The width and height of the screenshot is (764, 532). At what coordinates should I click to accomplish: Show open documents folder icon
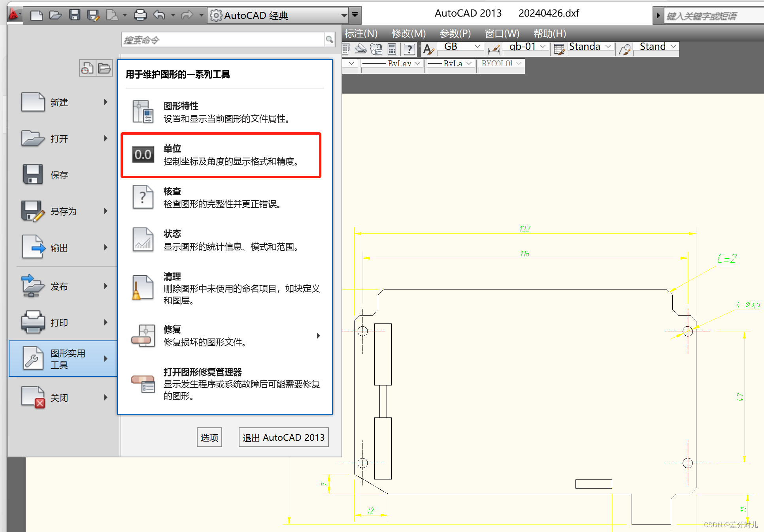(104, 68)
